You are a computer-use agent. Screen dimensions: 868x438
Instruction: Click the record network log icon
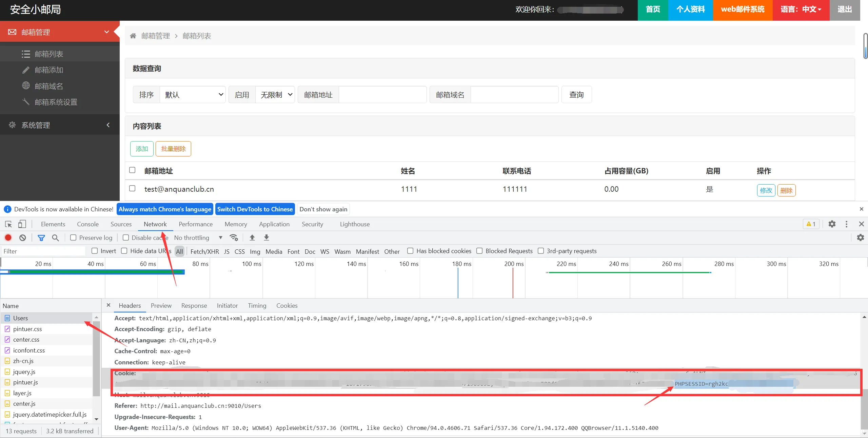pyautogui.click(x=8, y=238)
